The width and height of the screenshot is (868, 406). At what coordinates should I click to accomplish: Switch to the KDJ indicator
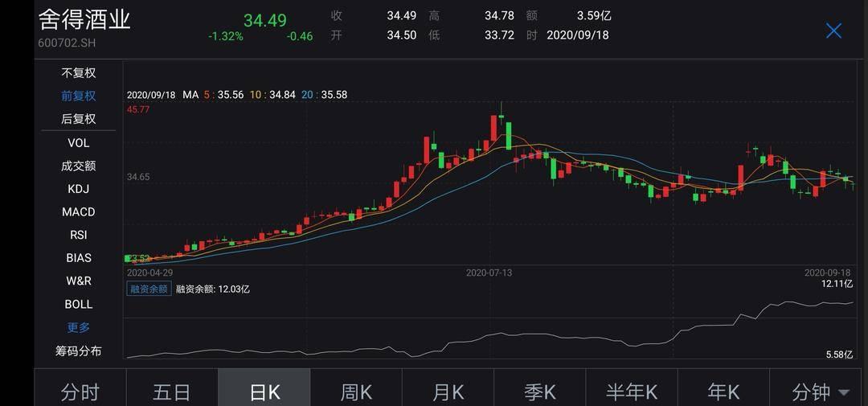tap(79, 189)
